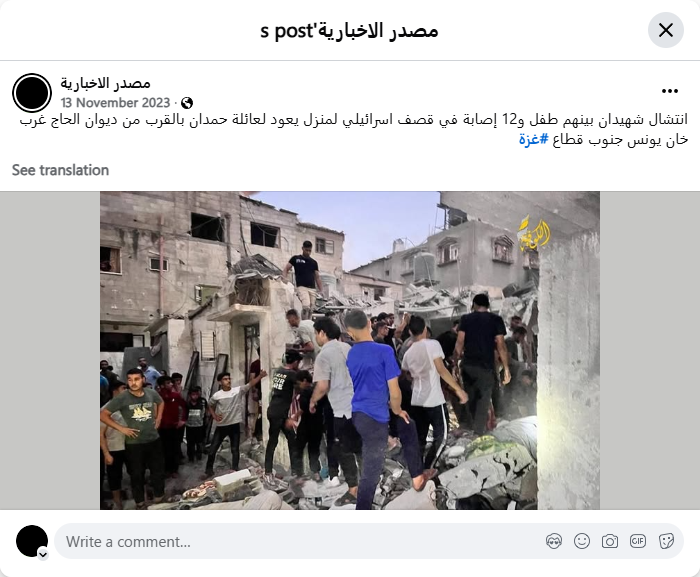Focus the Write a comment field
700x577 pixels.
299,541
